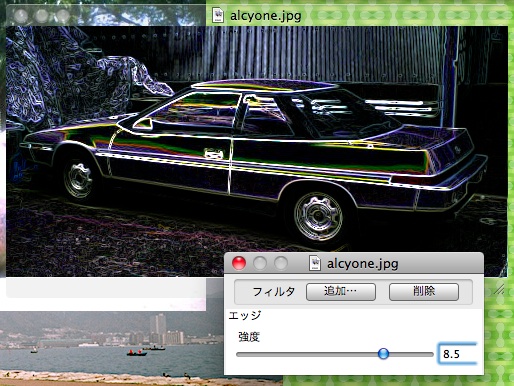Click the 強度 slider track before the thumb
This screenshot has height=386, width=514.
coord(307,354)
